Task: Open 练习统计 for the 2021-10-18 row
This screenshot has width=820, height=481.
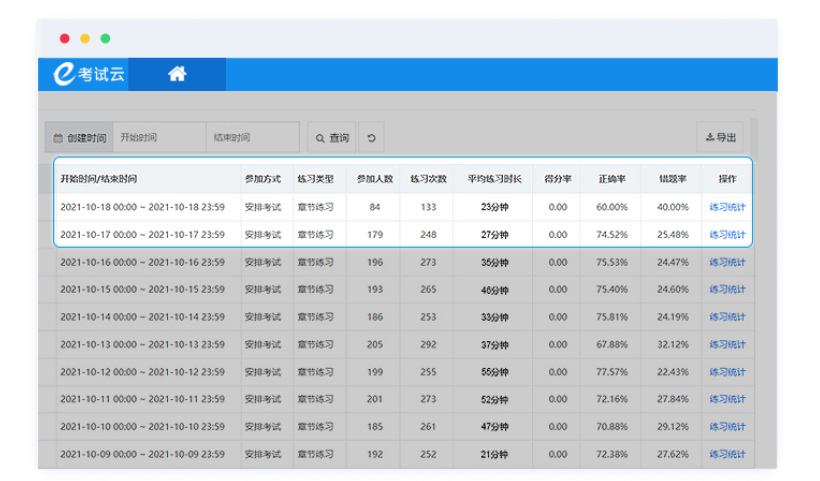Action: pos(727,207)
